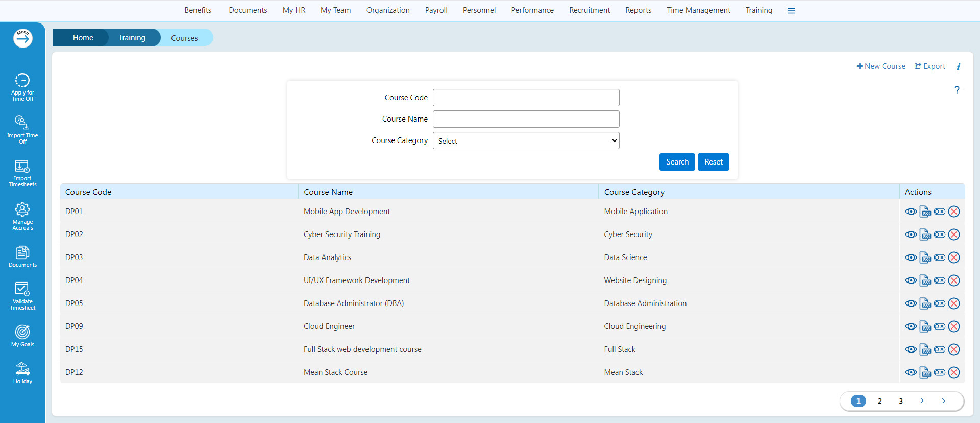
Task: Expand the sidebar using the Menu arrow
Action: coord(23,38)
